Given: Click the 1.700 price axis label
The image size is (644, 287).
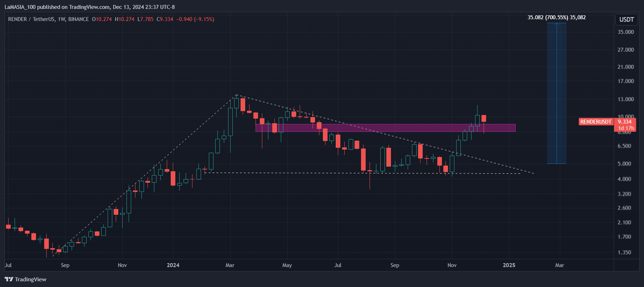Looking at the screenshot, I should coord(624,237).
